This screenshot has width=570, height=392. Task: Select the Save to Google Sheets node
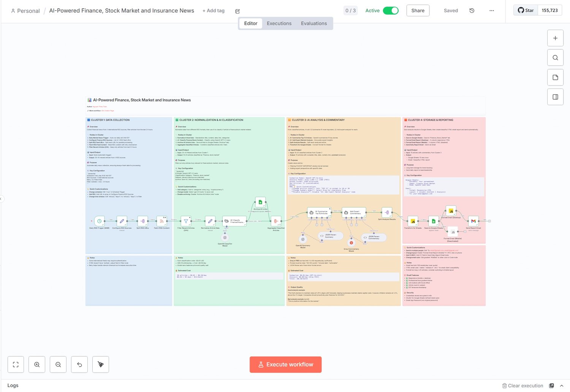point(434,221)
